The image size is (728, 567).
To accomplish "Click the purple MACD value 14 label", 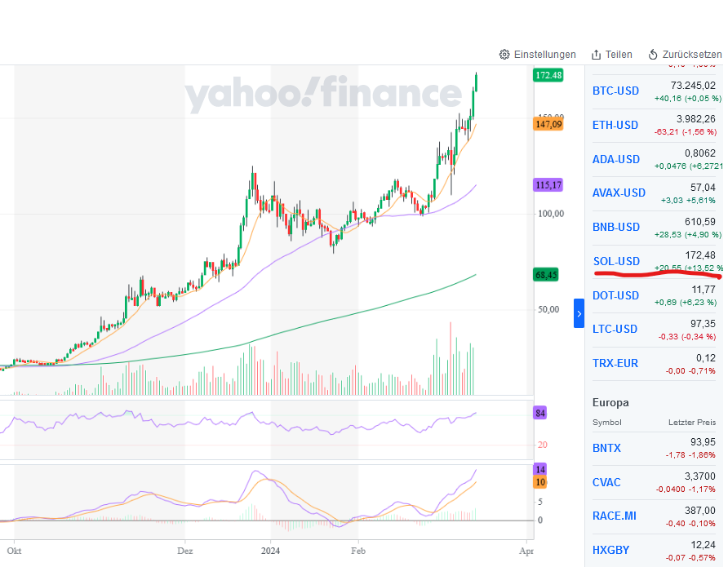I will [540, 469].
